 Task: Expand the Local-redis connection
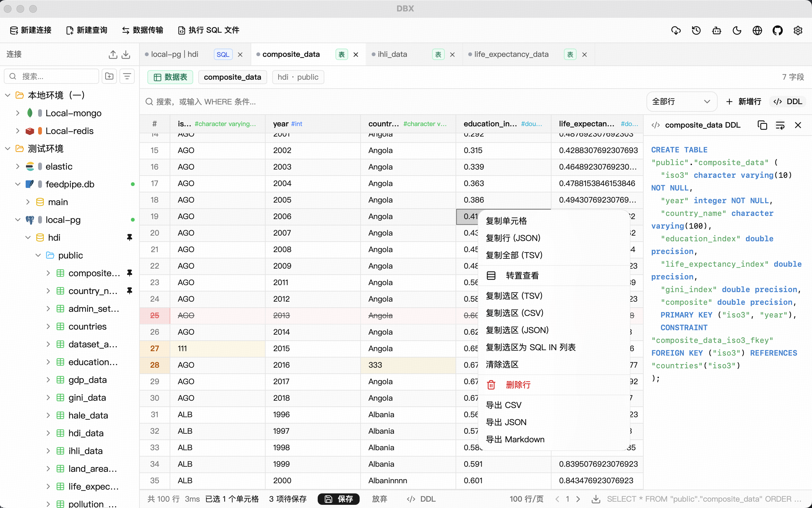pos(18,131)
